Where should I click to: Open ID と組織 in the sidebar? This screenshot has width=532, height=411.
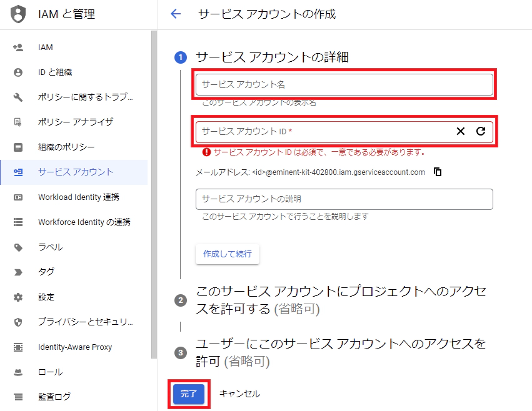point(74,72)
